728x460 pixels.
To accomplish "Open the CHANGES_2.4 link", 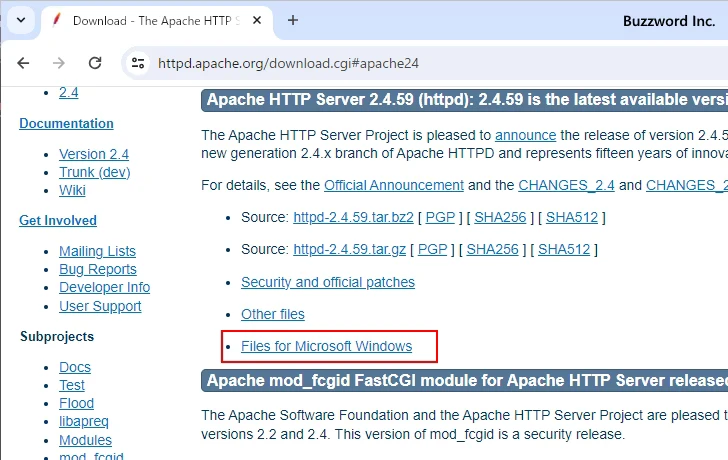I will click(566, 185).
